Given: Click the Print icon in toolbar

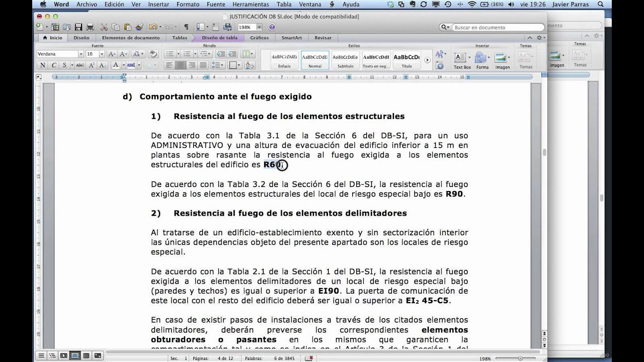Looking at the screenshot, I should 90,27.
